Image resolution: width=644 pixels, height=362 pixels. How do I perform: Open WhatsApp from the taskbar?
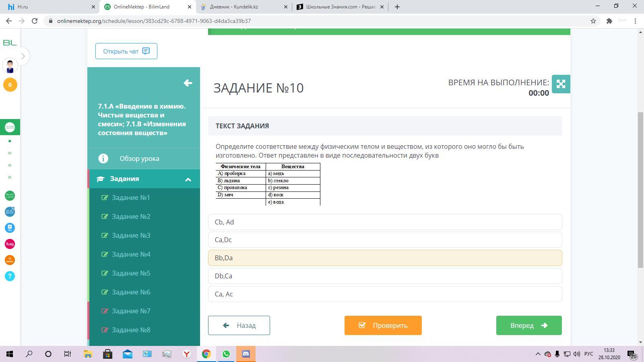pos(226,354)
